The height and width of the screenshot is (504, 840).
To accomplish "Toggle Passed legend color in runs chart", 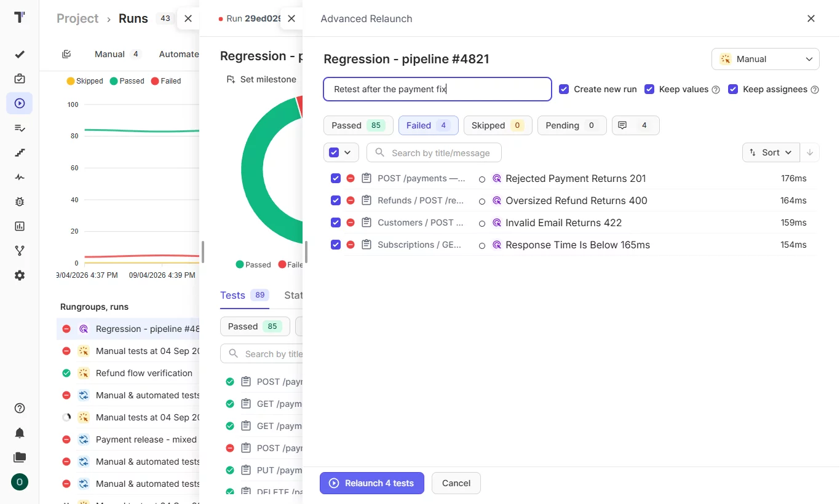I will click(114, 81).
